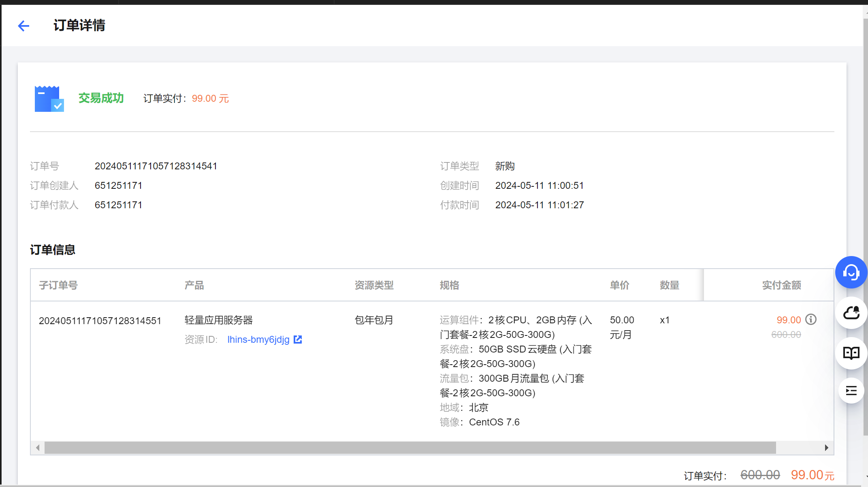The width and height of the screenshot is (868, 487).
Task: Click the order number 20240511171057128314541
Action: (x=156, y=166)
